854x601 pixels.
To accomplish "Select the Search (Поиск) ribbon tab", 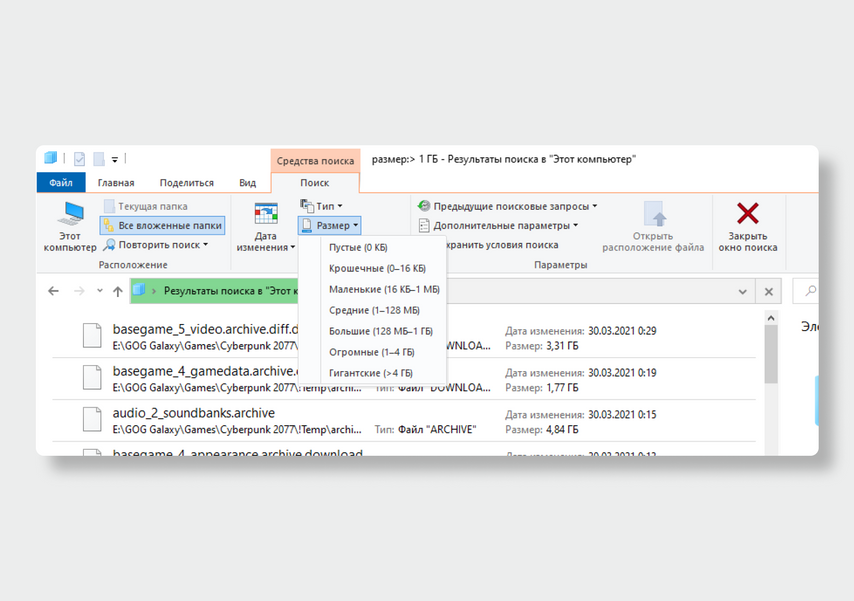I will (x=315, y=183).
